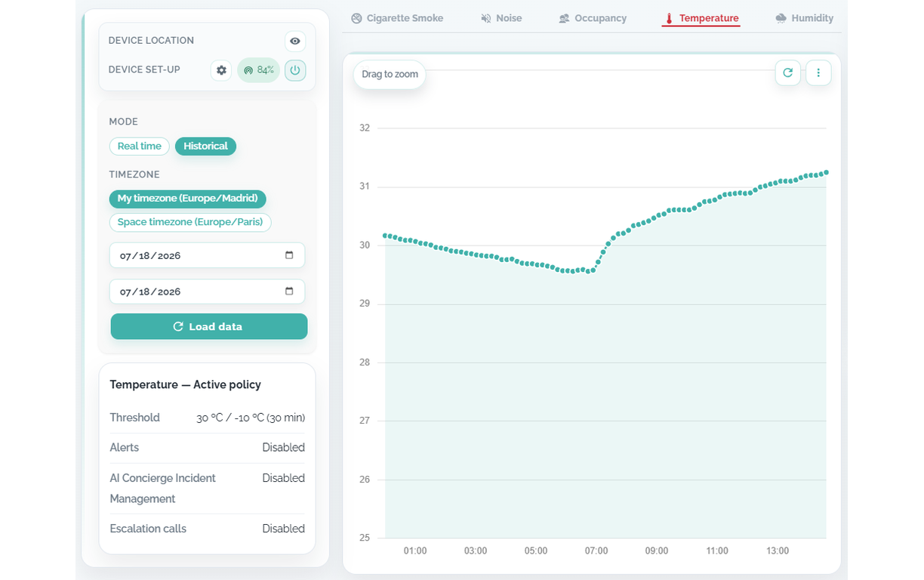Toggle the device location eye icon
The image size is (924, 580).
[295, 41]
